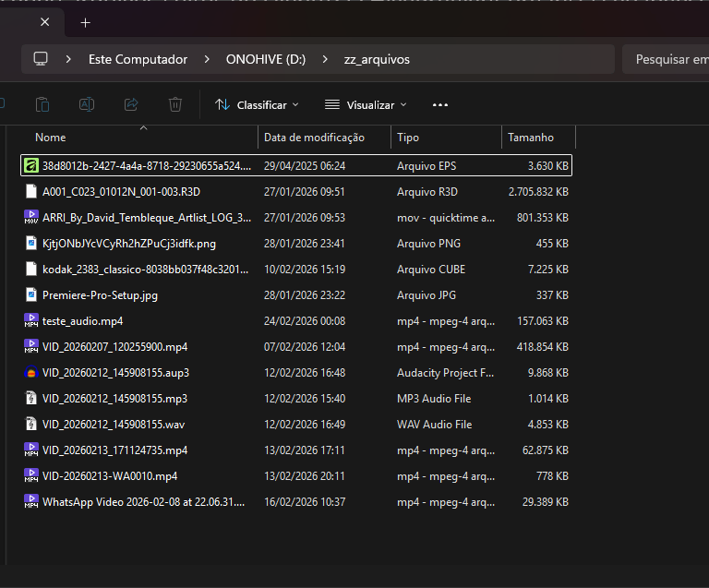Image resolution: width=709 pixels, height=588 pixels.
Task: Open the Visualizar view dropdown
Action: pyautogui.click(x=366, y=105)
